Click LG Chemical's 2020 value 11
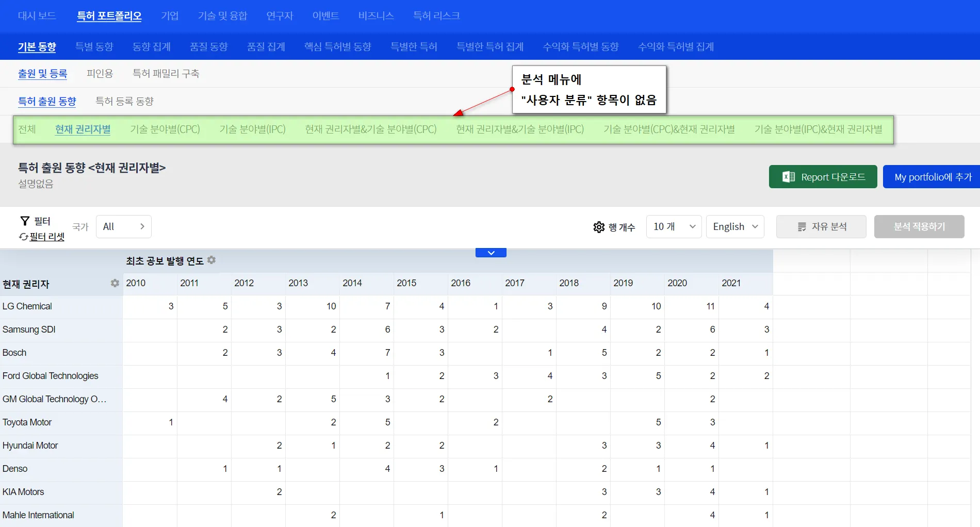Image resolution: width=980 pixels, height=527 pixels. pos(710,306)
